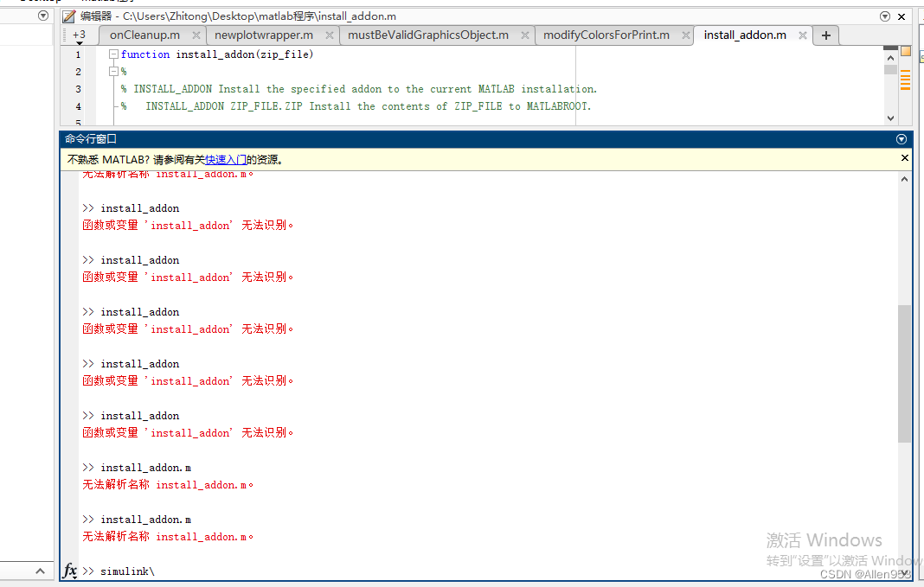Show the +3 hidden tabs list

tap(79, 36)
